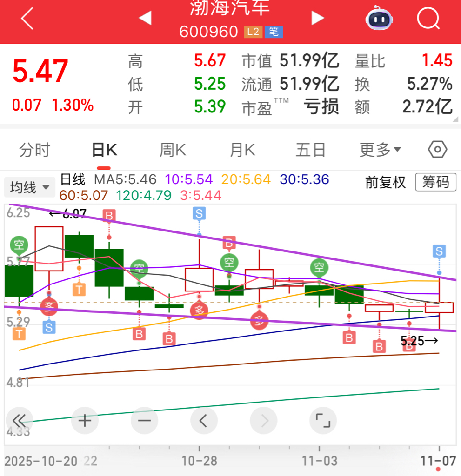Image resolution: width=461 pixels, height=476 pixels.
Task: Click the open price 5.39
Action: click(x=210, y=106)
